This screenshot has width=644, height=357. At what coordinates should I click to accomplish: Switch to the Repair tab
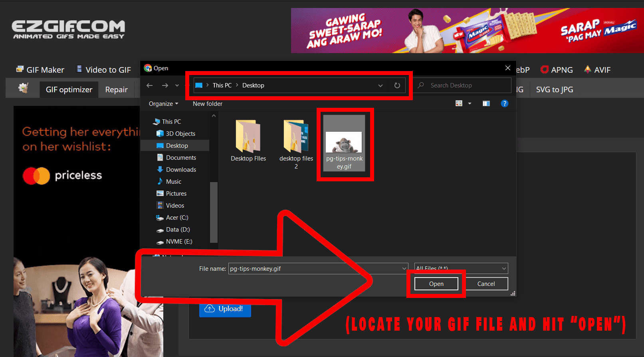click(x=117, y=89)
